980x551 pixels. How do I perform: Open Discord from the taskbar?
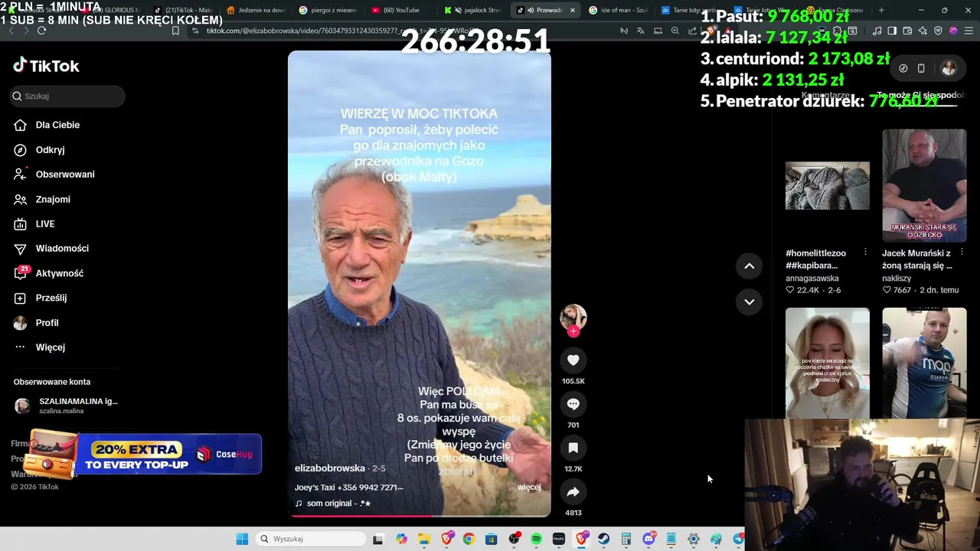648,539
